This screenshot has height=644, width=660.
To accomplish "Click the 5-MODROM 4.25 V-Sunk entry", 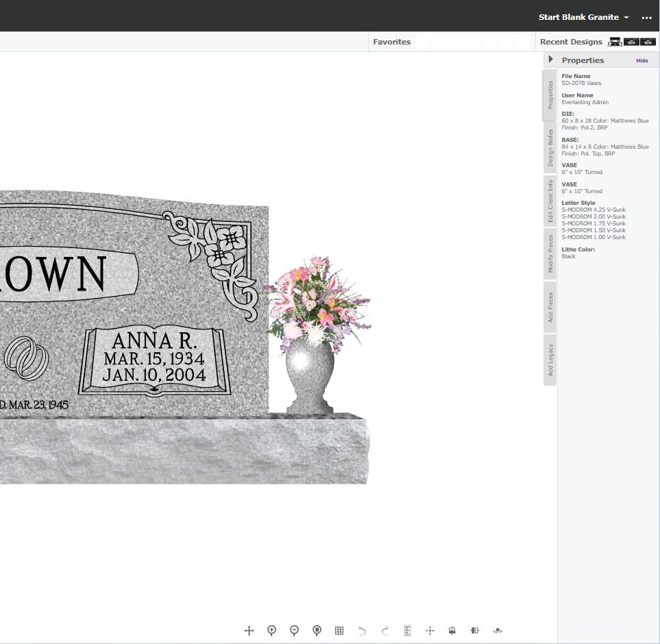I will click(594, 210).
